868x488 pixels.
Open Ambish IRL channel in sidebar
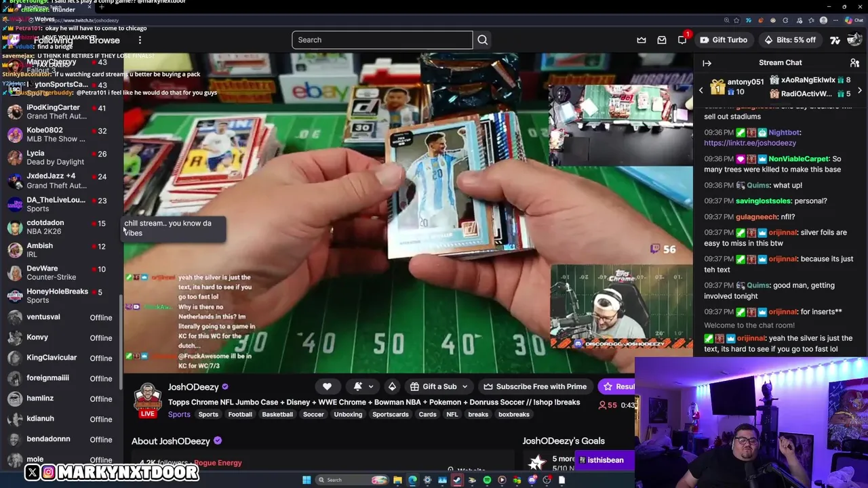[x=60, y=250]
